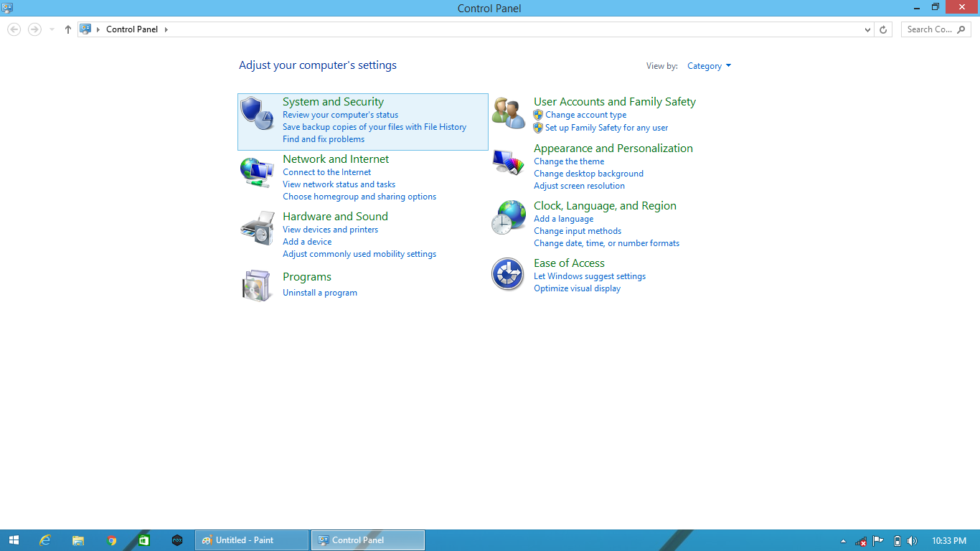Open Review your computer's status

point(340,115)
